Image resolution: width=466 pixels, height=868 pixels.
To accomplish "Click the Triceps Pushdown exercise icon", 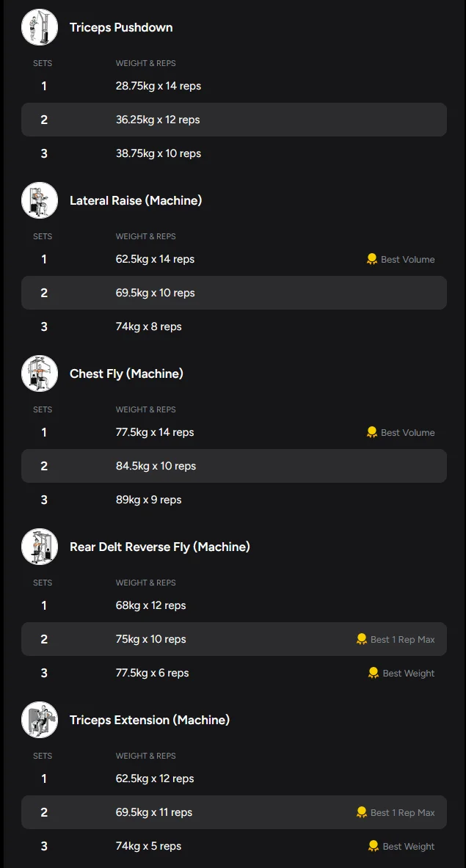I will pos(40,28).
